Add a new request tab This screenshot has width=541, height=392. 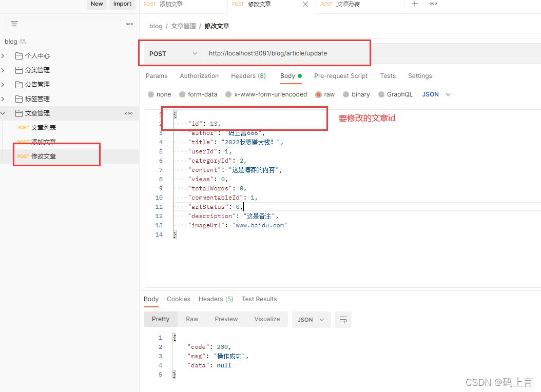pos(415,4)
